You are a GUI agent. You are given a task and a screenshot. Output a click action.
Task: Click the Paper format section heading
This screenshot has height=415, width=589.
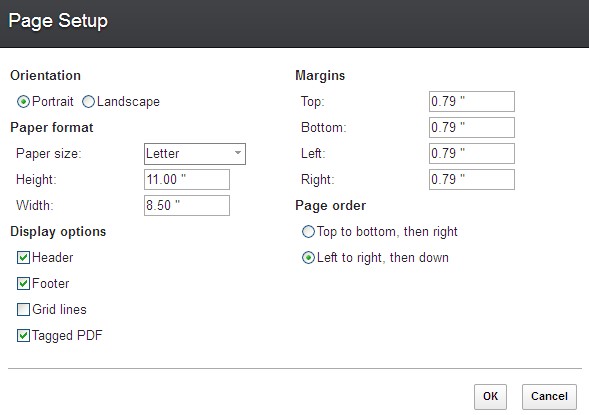(52, 128)
